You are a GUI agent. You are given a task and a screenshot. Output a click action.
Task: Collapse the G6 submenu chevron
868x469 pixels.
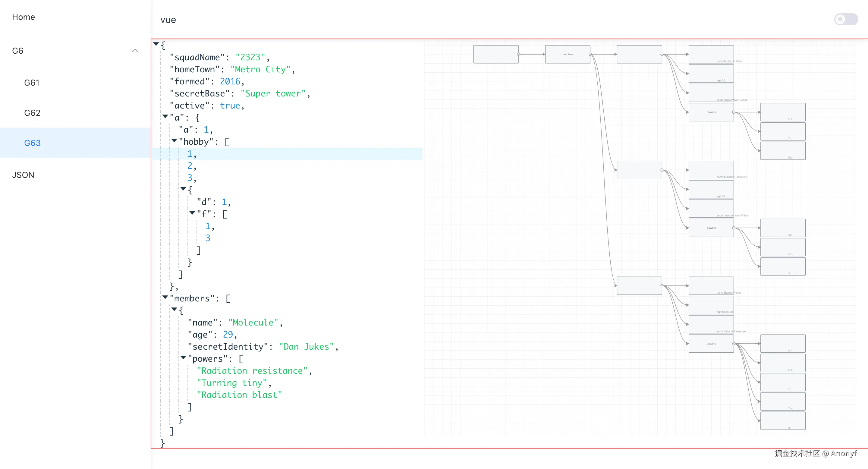(135, 51)
